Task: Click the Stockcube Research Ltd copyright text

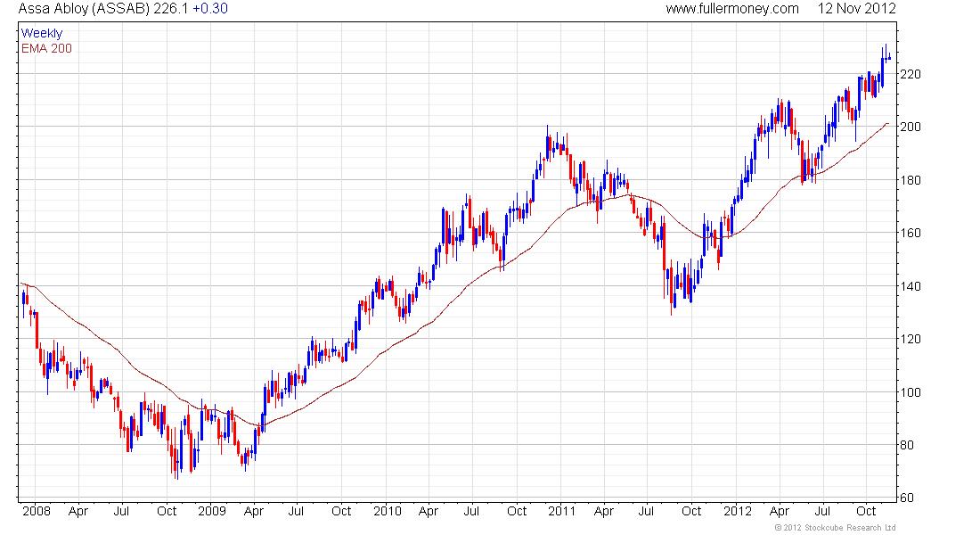Action: tap(835, 528)
